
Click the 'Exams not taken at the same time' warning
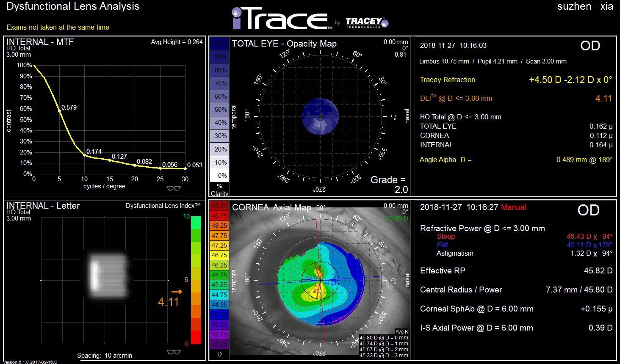(x=58, y=27)
